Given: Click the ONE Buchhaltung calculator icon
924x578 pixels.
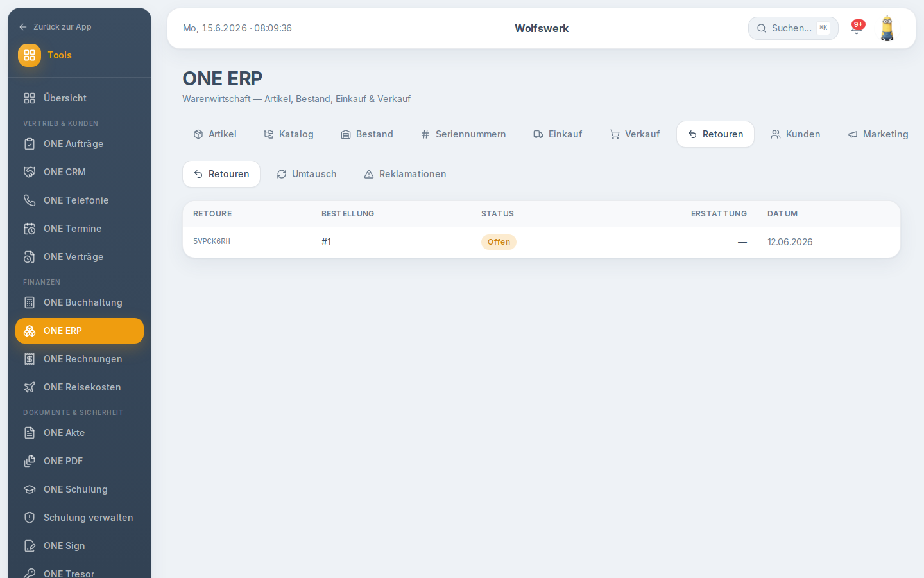Looking at the screenshot, I should point(30,302).
